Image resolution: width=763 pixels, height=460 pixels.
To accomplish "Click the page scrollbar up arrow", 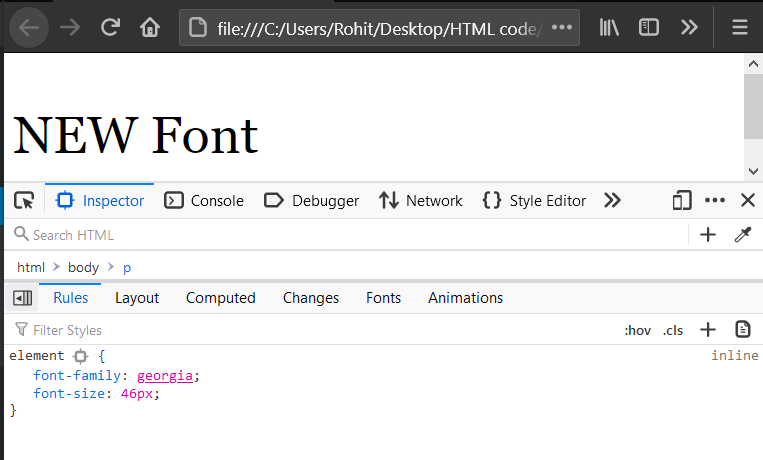I will tap(753, 64).
